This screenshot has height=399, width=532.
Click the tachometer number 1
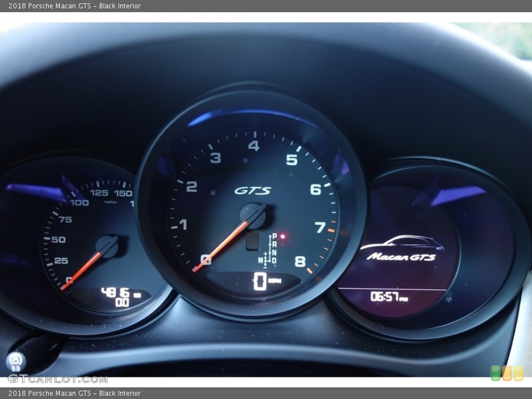tap(183, 224)
